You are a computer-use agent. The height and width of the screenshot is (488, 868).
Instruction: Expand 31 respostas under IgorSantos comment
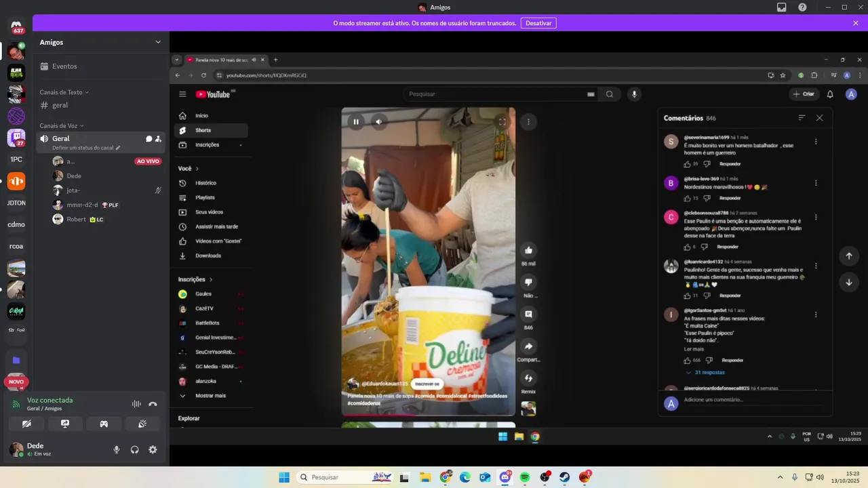[x=705, y=372]
